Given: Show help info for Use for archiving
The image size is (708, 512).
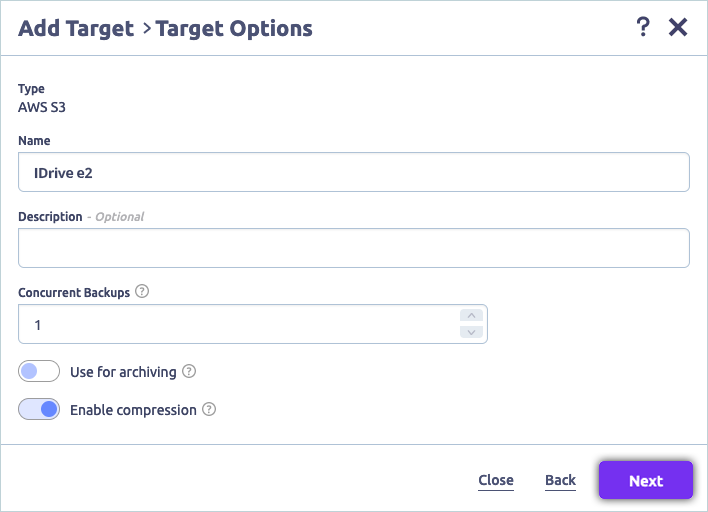Looking at the screenshot, I should (x=189, y=372).
